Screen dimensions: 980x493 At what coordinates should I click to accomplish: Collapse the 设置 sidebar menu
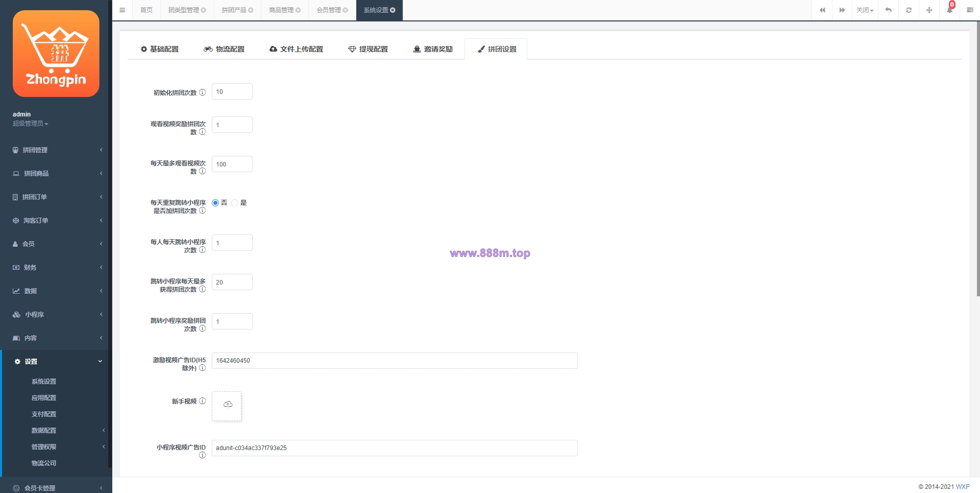pos(56,362)
